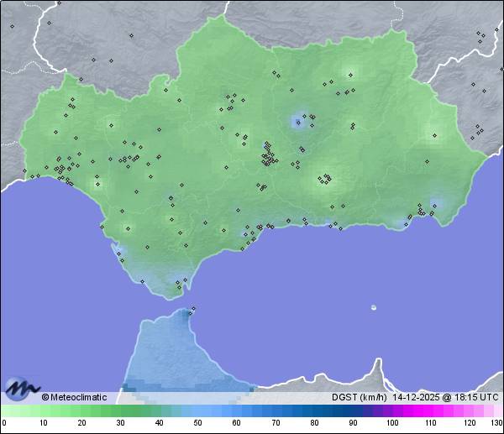Click the DGST (km/h) label
The width and height of the screenshot is (504, 434).
point(354,397)
